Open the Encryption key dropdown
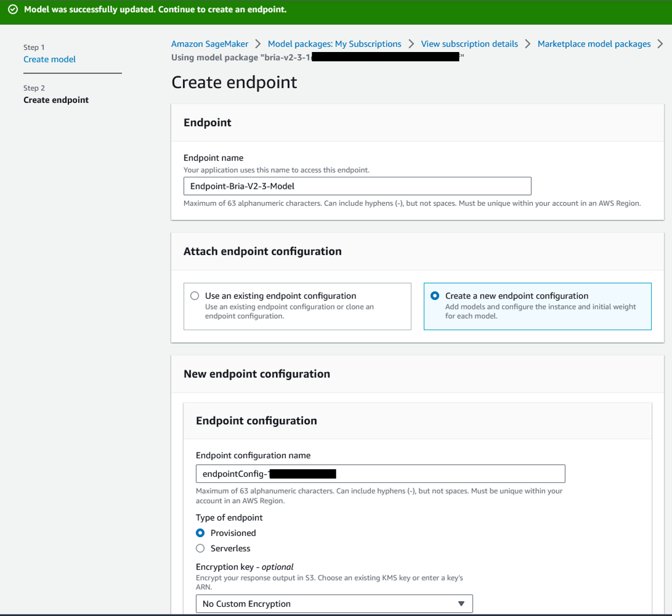Screen dimensions: 672x616 [334, 603]
